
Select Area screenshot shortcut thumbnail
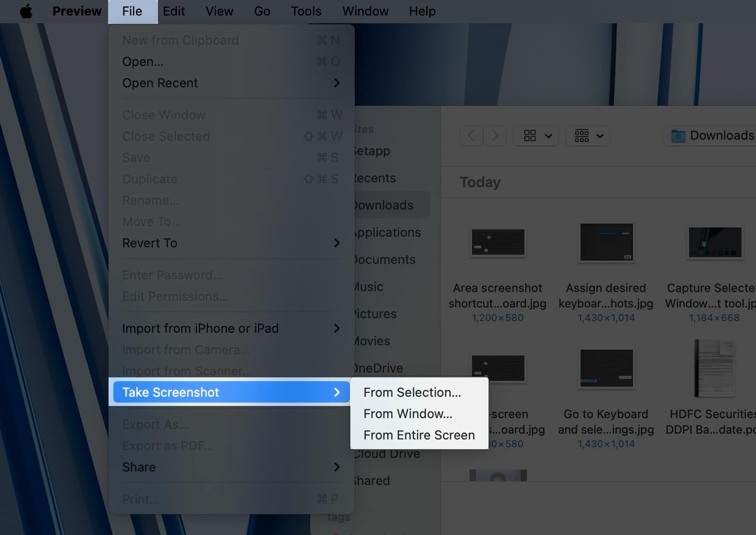point(498,242)
